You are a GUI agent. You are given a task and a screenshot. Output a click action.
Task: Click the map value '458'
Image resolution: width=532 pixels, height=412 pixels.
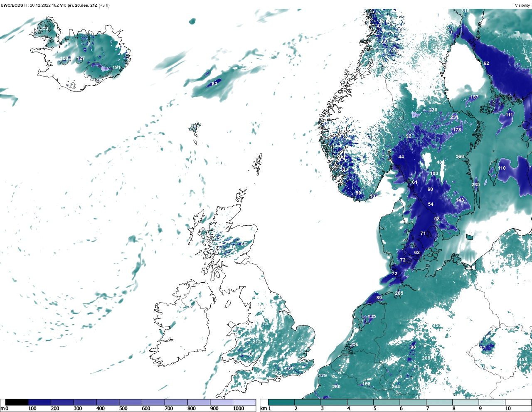523,360
